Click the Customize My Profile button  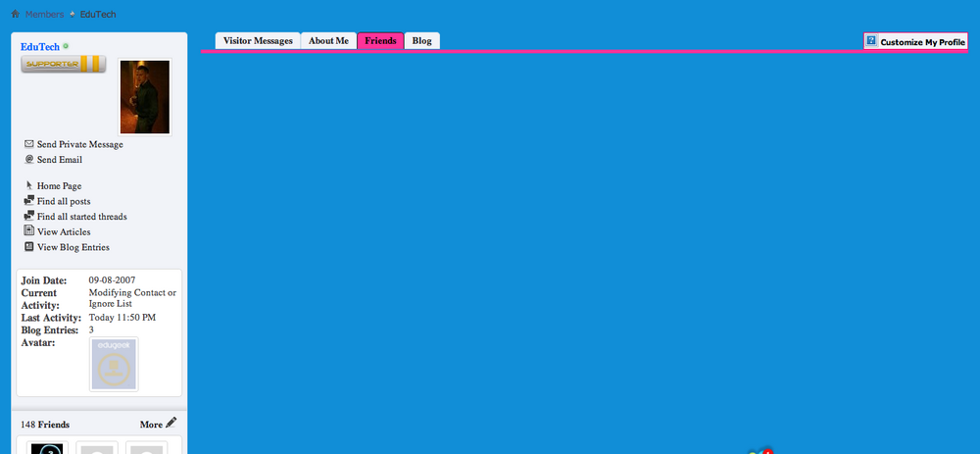tap(915, 41)
